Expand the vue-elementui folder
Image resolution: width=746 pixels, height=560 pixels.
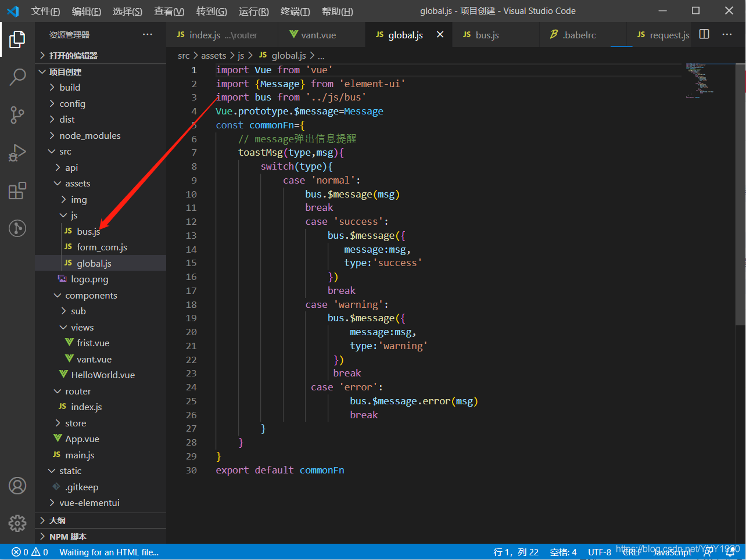(101, 502)
